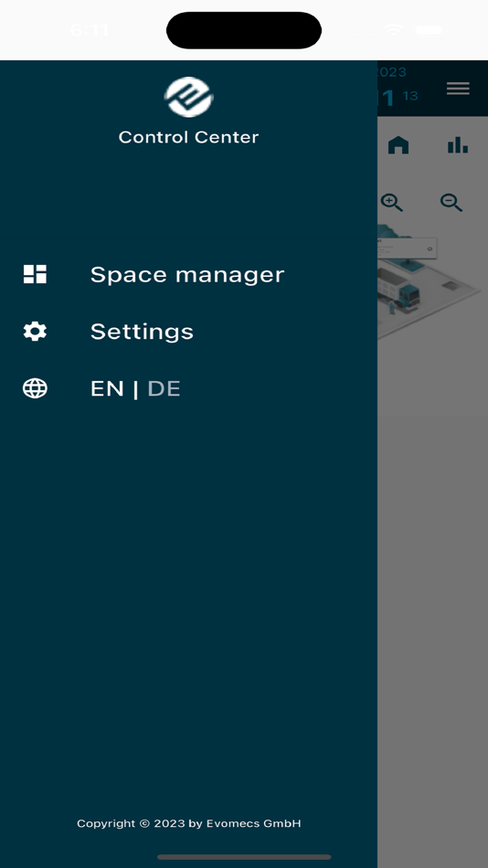This screenshot has width=488, height=868.
Task: Open the Settings menu item
Action: pos(142,332)
